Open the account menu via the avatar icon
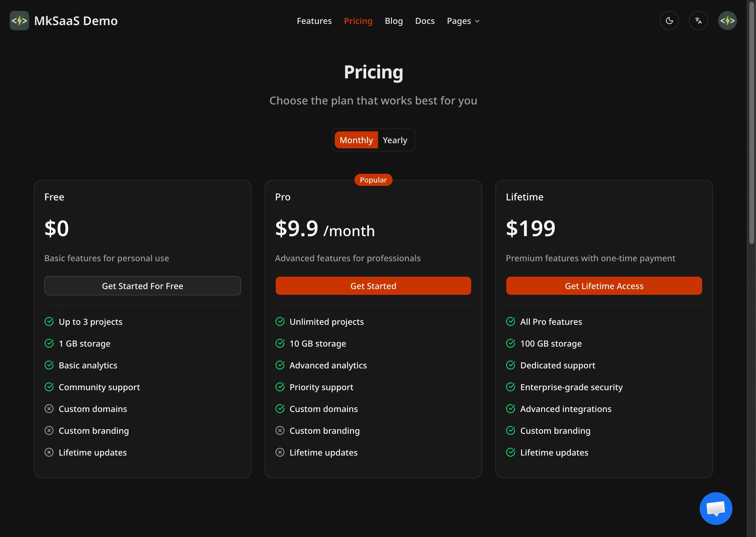 pyautogui.click(x=727, y=21)
